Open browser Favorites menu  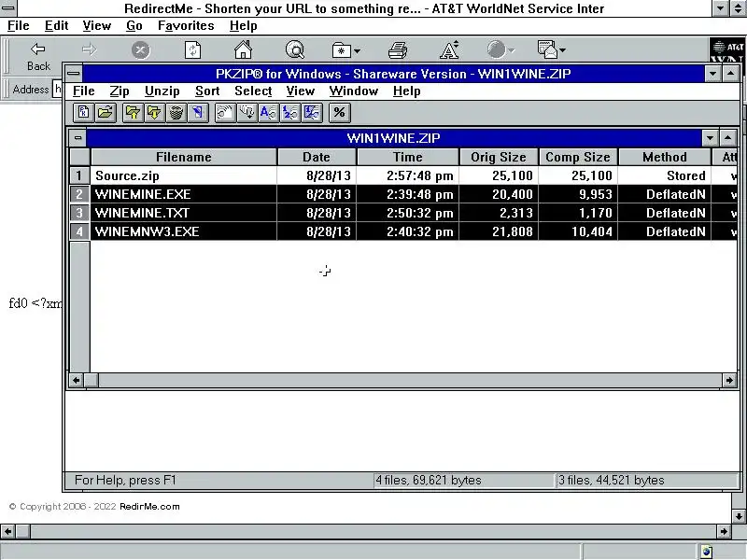point(186,26)
